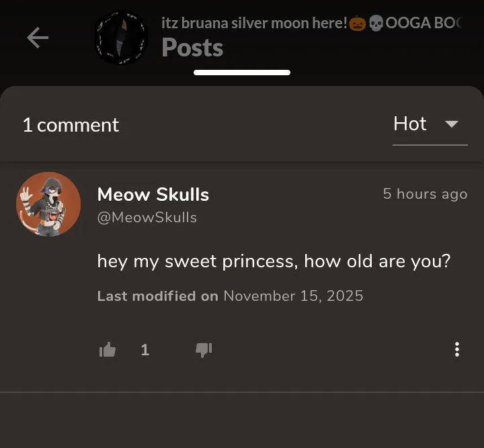Tap the channel avatar beside Posts
This screenshot has width=484, height=448.
[x=121, y=38]
